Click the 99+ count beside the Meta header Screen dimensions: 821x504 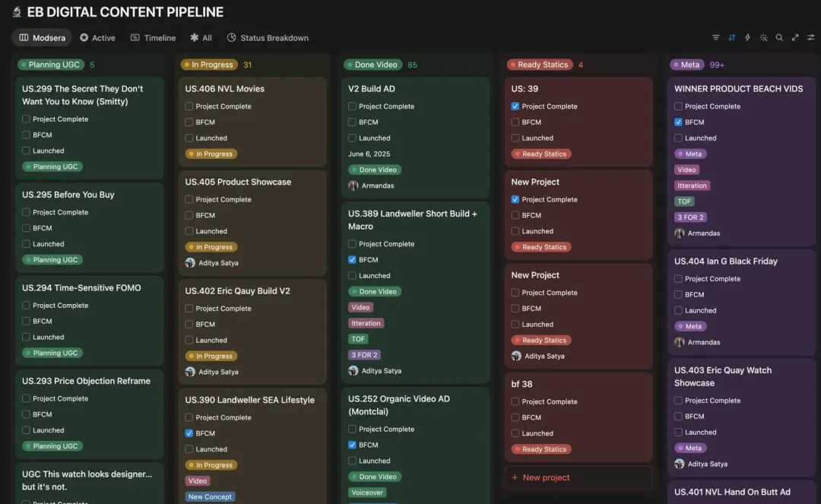coord(717,65)
